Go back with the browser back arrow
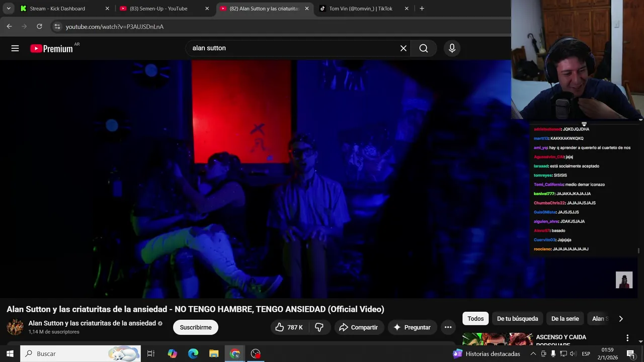Screen dimensions: 644x362 click(x=9, y=27)
